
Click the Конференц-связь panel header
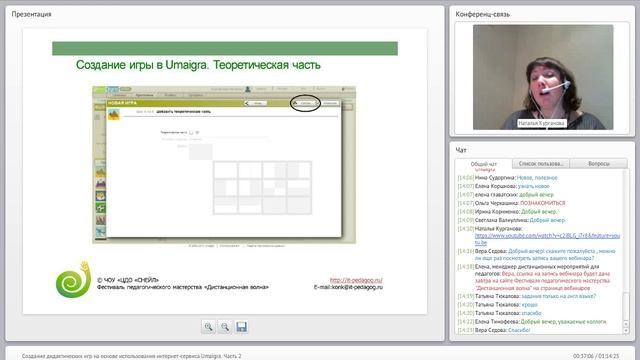pos(482,14)
